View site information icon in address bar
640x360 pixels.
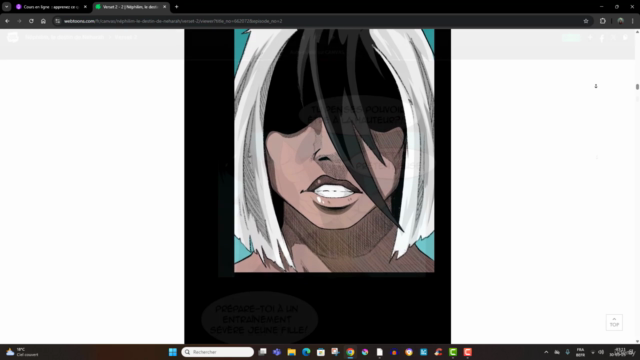coord(58,21)
